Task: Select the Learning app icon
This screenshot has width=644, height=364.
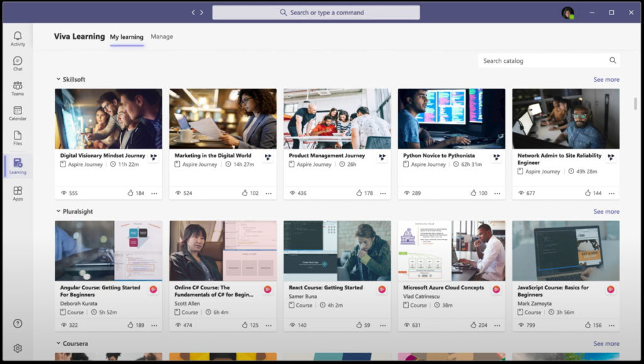Action: click(x=18, y=166)
